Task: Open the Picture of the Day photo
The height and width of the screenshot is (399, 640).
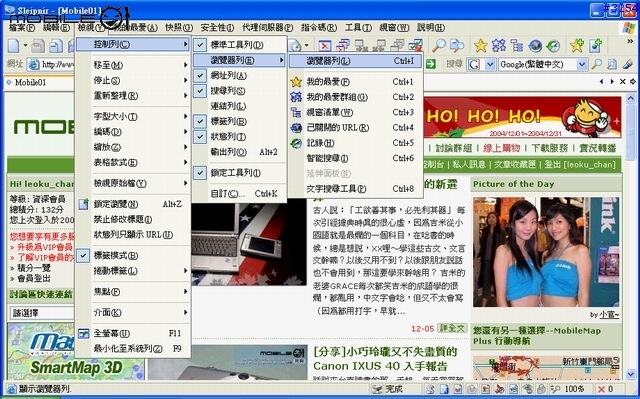Action: coord(546,252)
